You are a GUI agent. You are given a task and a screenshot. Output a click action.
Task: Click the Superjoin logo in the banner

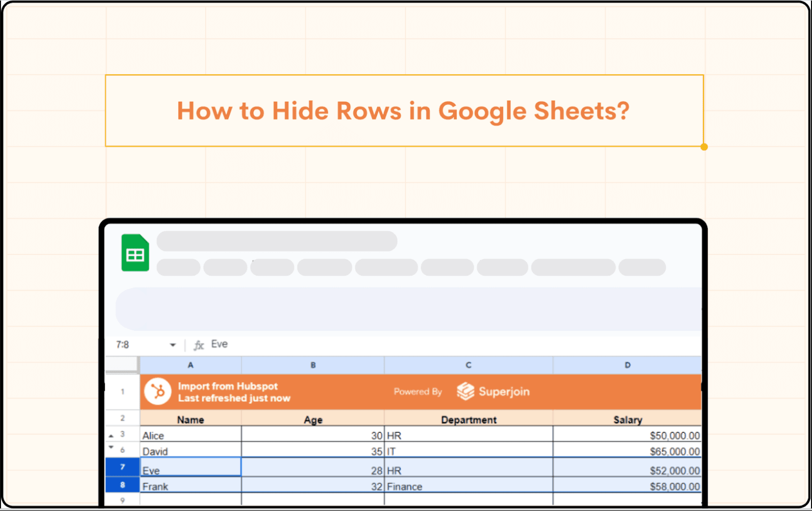(x=493, y=392)
